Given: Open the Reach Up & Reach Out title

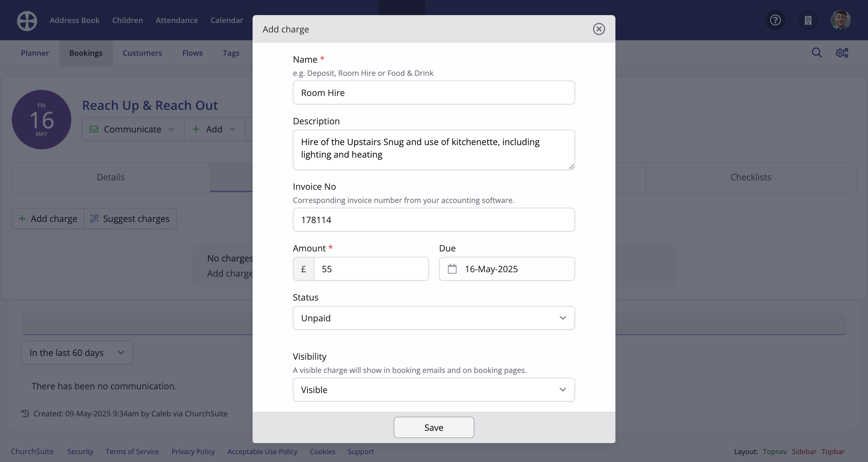Looking at the screenshot, I should (x=150, y=105).
